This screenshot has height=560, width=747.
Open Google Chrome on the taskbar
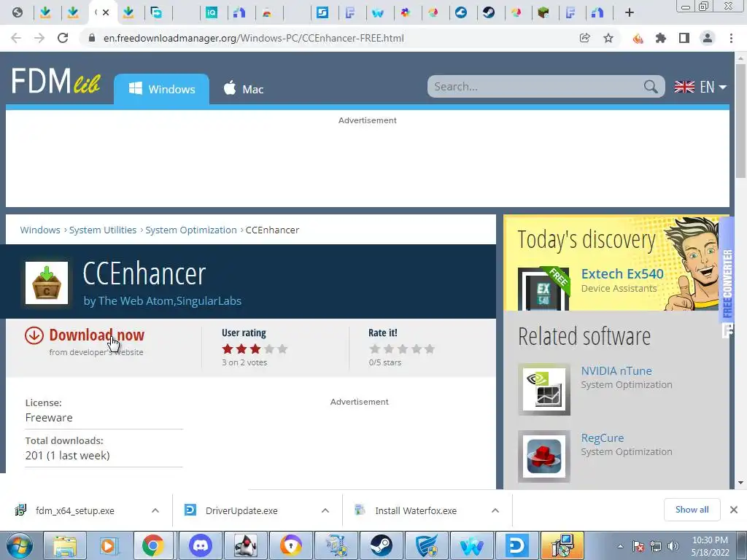pos(153,545)
